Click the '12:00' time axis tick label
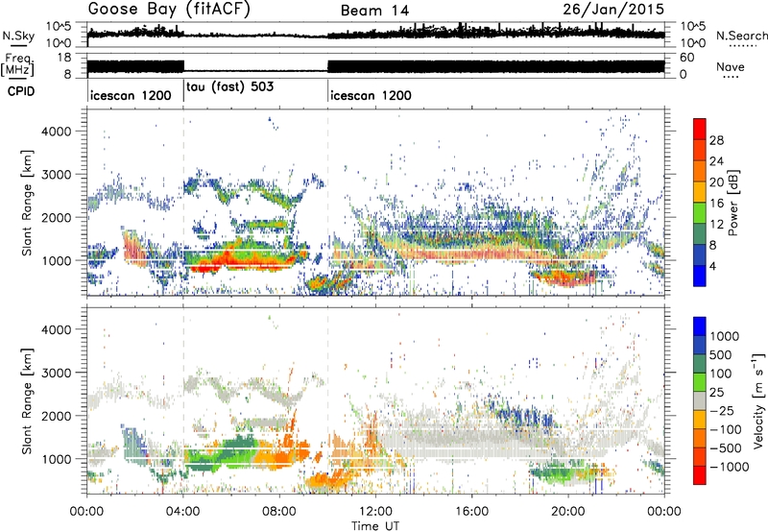The height and width of the screenshot is (532, 768). click(375, 512)
